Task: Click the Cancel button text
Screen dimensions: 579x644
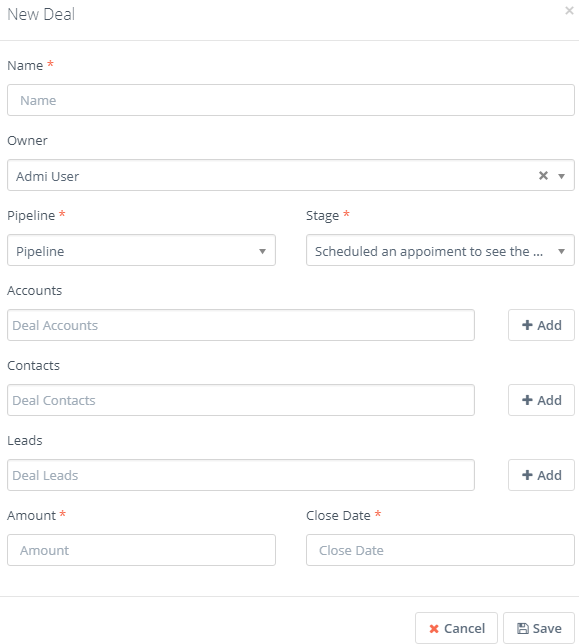Action: pos(464,628)
